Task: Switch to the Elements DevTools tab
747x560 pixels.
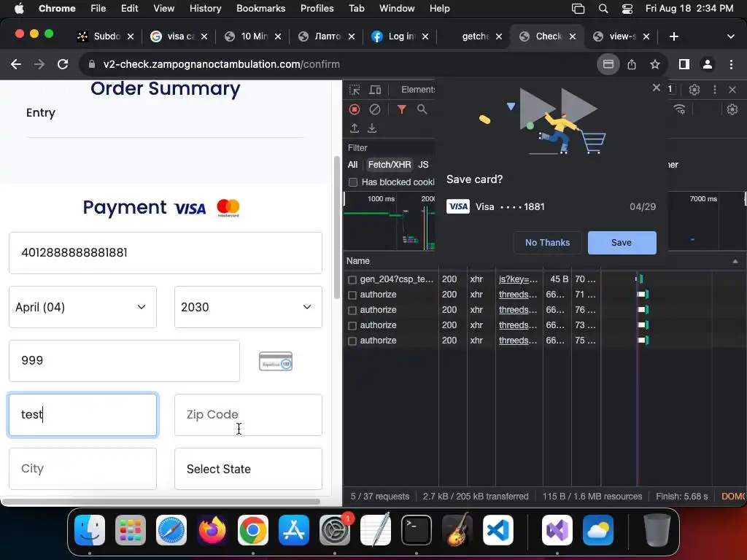Action: pos(418,90)
